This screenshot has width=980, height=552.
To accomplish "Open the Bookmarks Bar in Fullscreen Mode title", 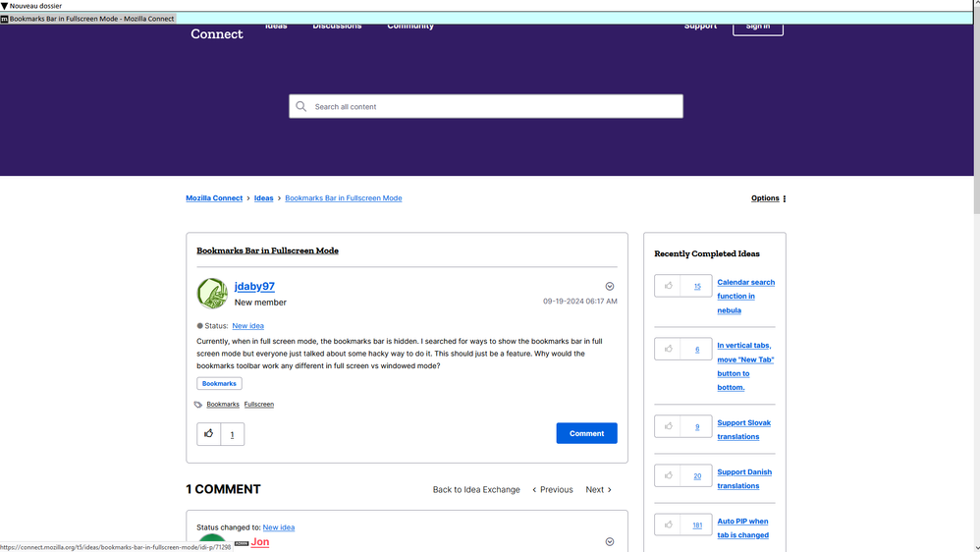I will [267, 250].
